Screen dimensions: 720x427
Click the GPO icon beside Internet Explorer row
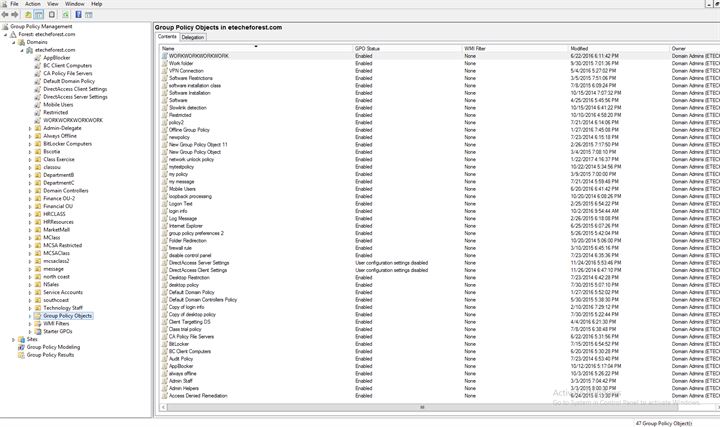[x=164, y=226]
